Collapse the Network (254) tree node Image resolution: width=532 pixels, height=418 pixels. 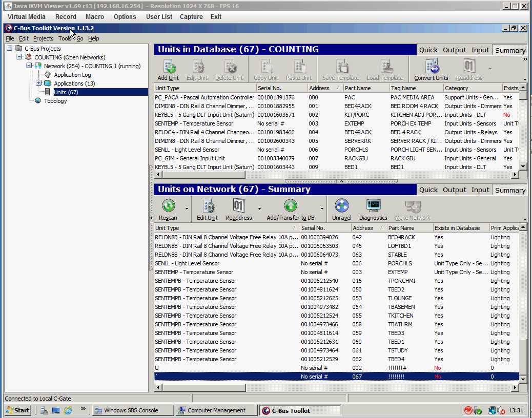pos(29,66)
